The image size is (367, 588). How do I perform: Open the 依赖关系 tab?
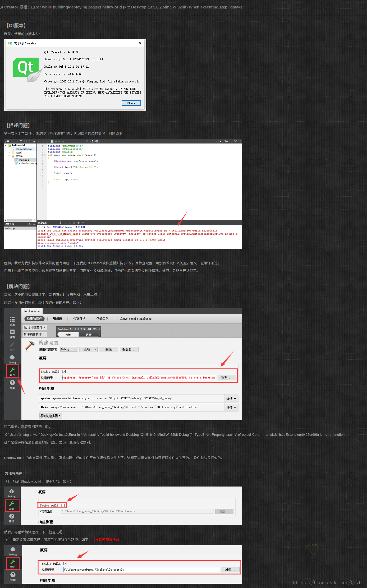tap(103, 319)
